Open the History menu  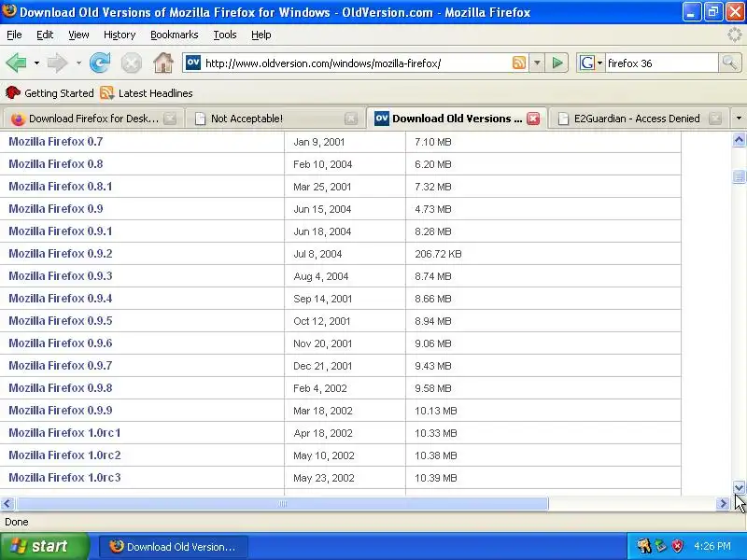pyautogui.click(x=120, y=35)
